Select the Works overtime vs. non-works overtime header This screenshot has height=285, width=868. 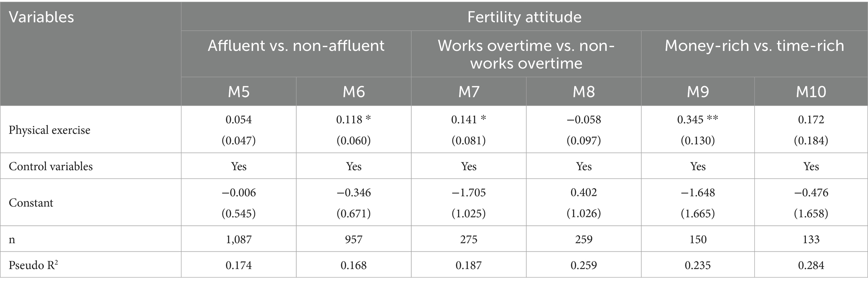click(526, 54)
